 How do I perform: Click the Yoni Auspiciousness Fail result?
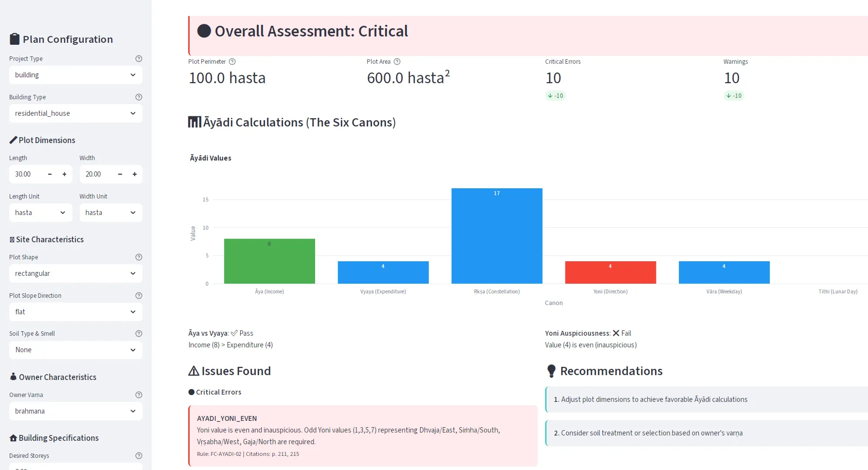tap(588, 333)
